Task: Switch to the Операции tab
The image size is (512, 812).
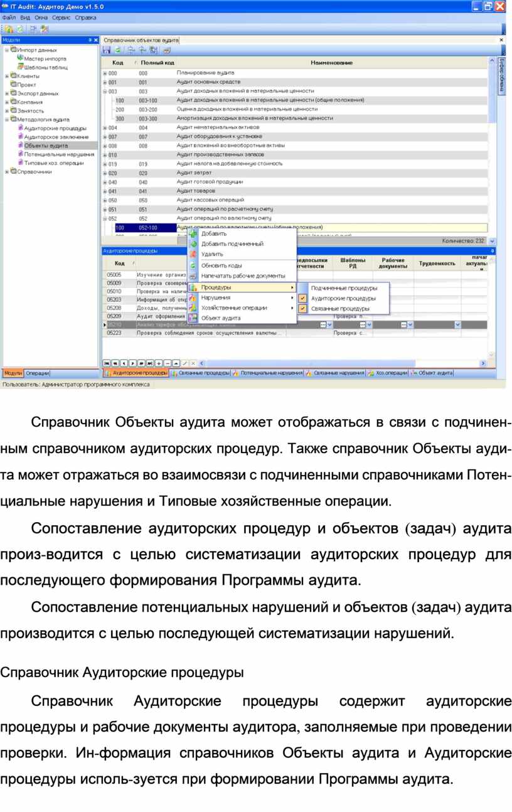Action: (x=38, y=373)
